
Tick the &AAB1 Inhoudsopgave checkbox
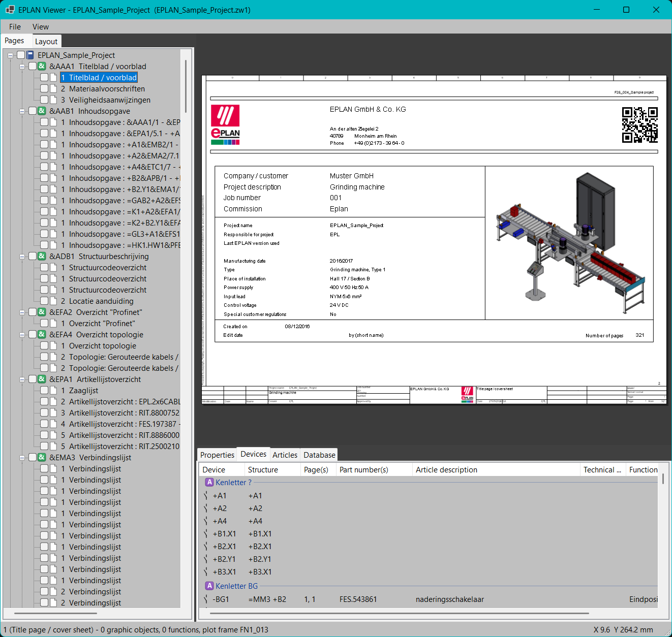pyautogui.click(x=33, y=111)
